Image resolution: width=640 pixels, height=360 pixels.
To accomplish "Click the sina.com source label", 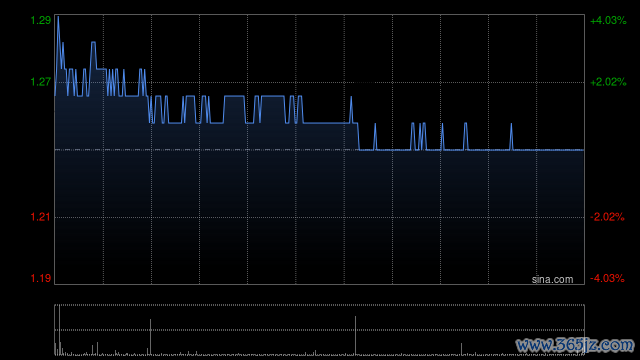I will 552,279.
